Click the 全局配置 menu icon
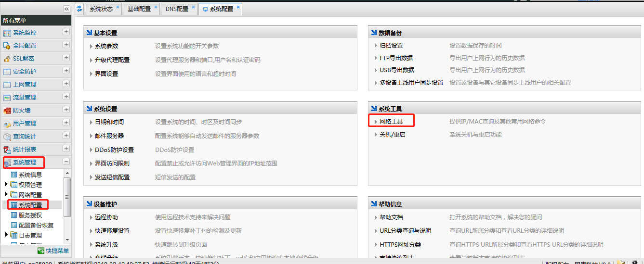Screen dimensions: 644x264 pos(7,46)
